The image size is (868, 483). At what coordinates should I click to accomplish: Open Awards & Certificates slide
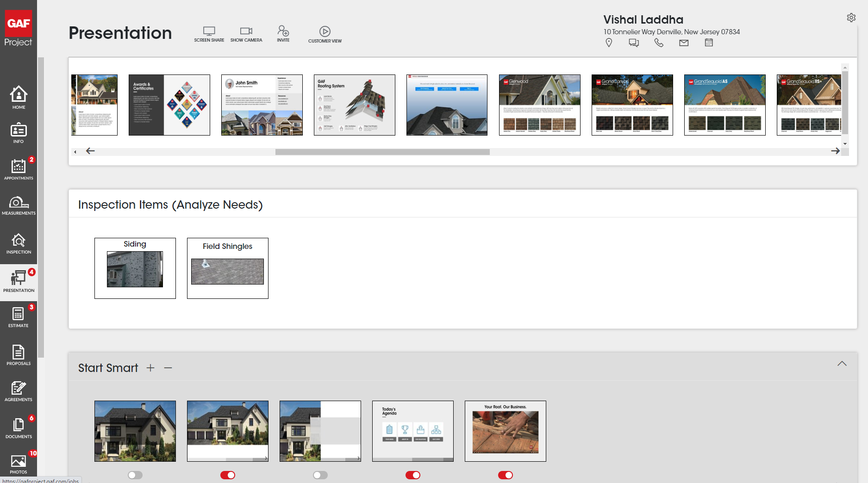point(169,105)
